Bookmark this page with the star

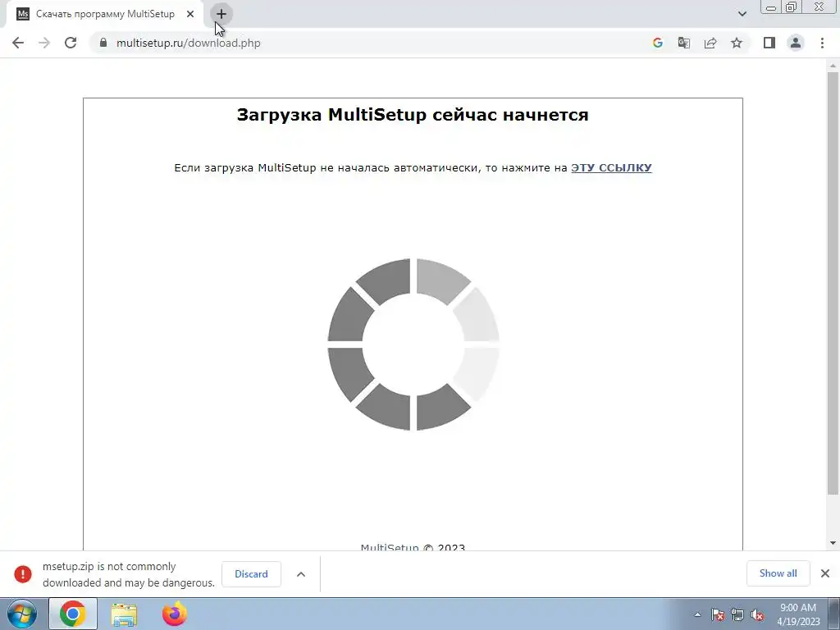point(737,43)
